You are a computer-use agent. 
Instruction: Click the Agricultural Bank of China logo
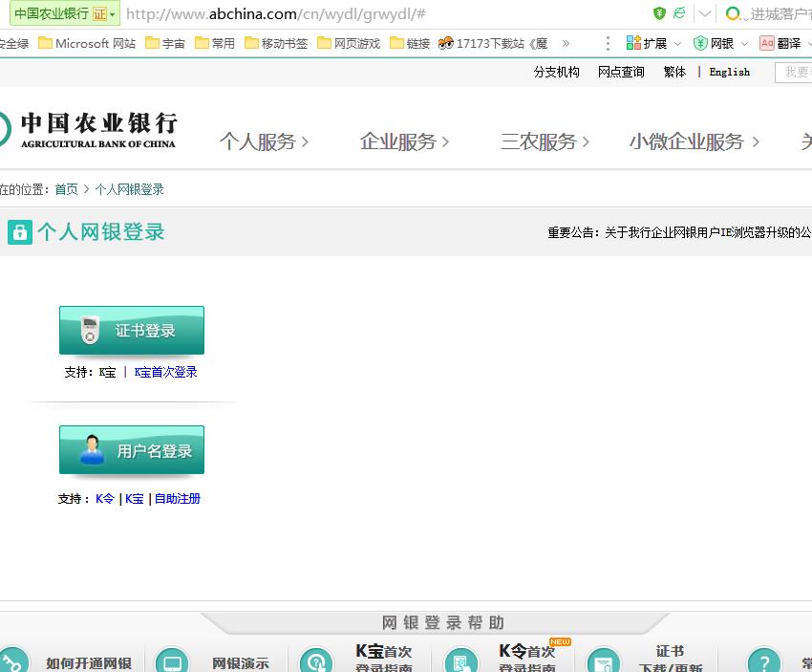88,130
